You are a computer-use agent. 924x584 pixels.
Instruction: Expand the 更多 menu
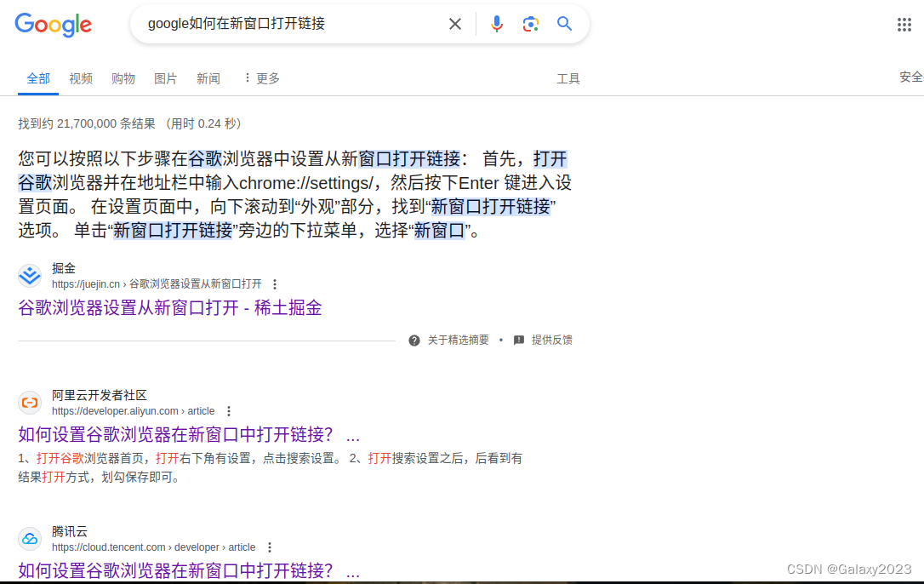[262, 78]
